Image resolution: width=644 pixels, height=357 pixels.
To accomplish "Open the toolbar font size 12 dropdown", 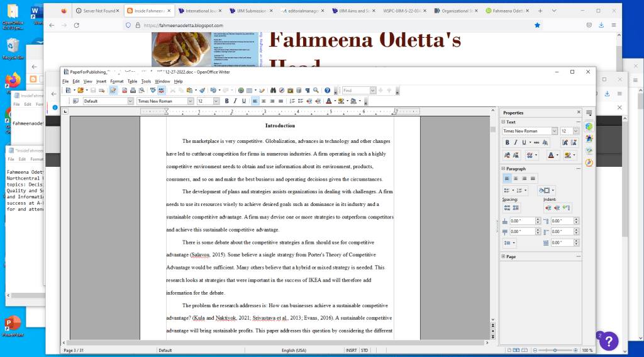I will [216, 101].
